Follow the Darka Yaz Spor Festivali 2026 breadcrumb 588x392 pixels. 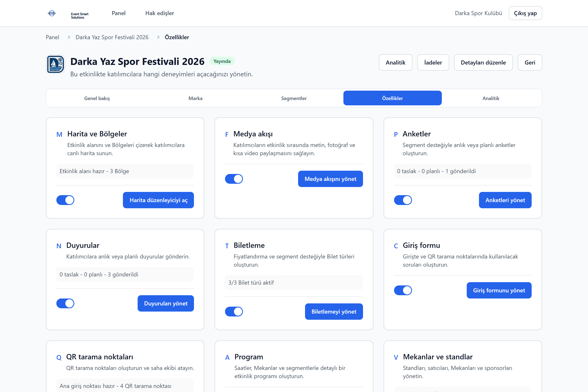112,37
